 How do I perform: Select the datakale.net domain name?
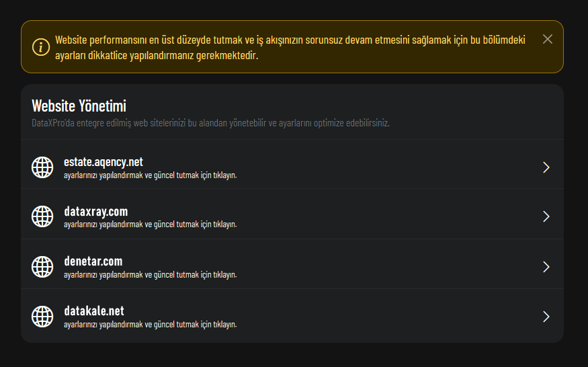(93, 311)
